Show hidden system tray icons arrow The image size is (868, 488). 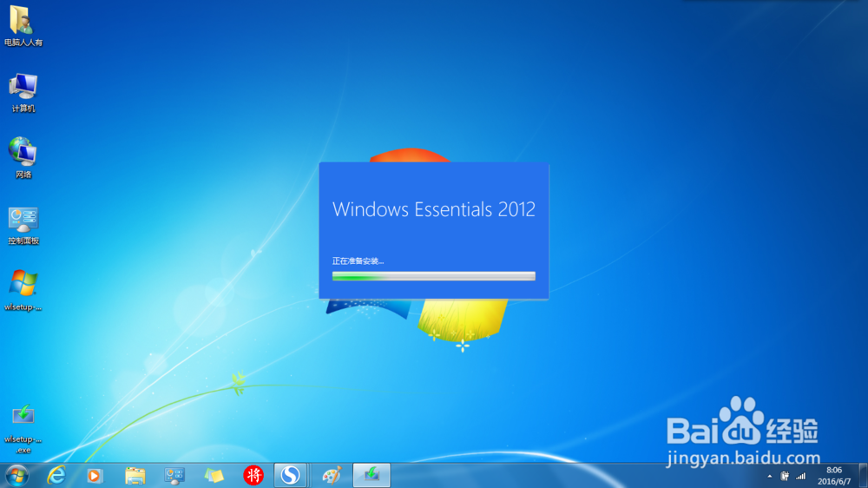[x=769, y=477]
